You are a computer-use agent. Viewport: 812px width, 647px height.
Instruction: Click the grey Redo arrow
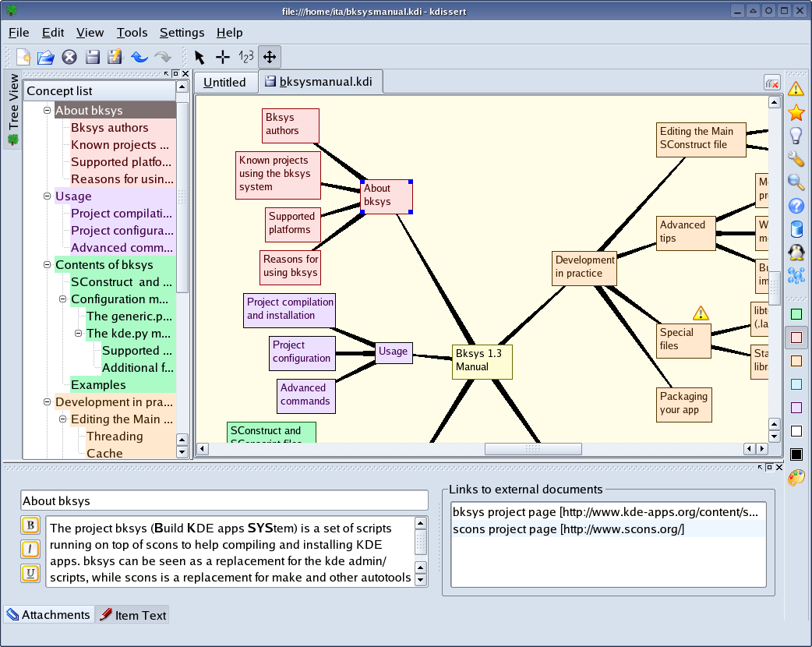click(163, 57)
